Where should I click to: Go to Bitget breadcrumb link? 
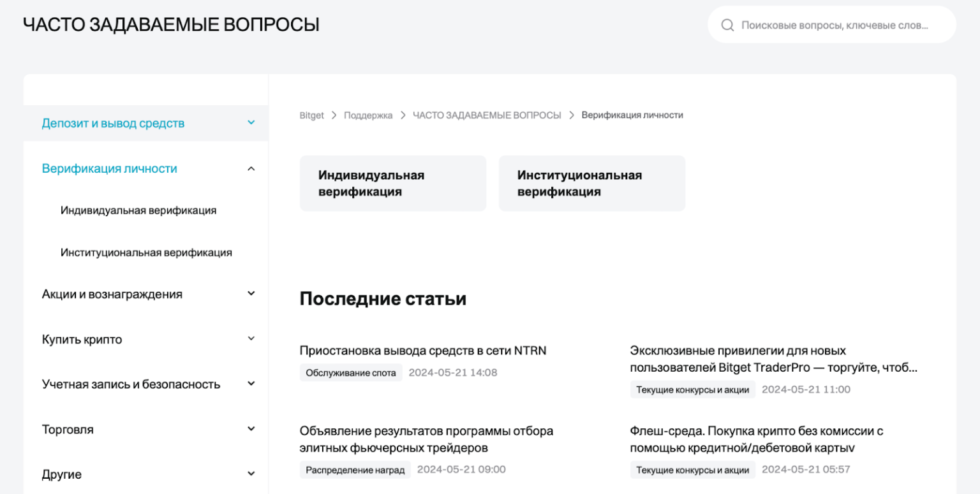(311, 115)
